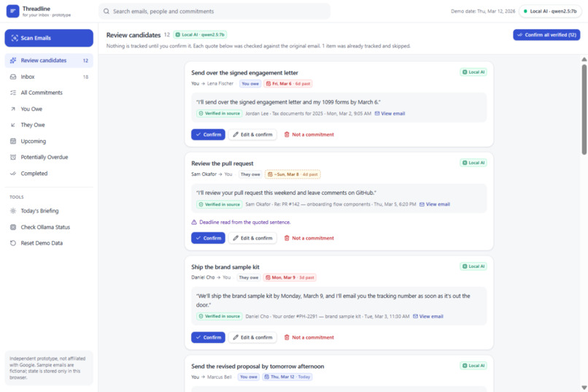The height and width of the screenshot is (392, 588).
Task: Confirm the Review the pull request card
Action: coord(208,238)
